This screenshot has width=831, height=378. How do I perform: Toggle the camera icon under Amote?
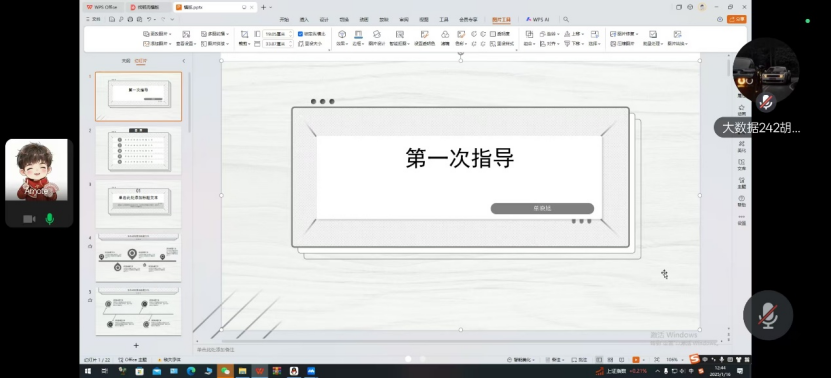[29, 218]
